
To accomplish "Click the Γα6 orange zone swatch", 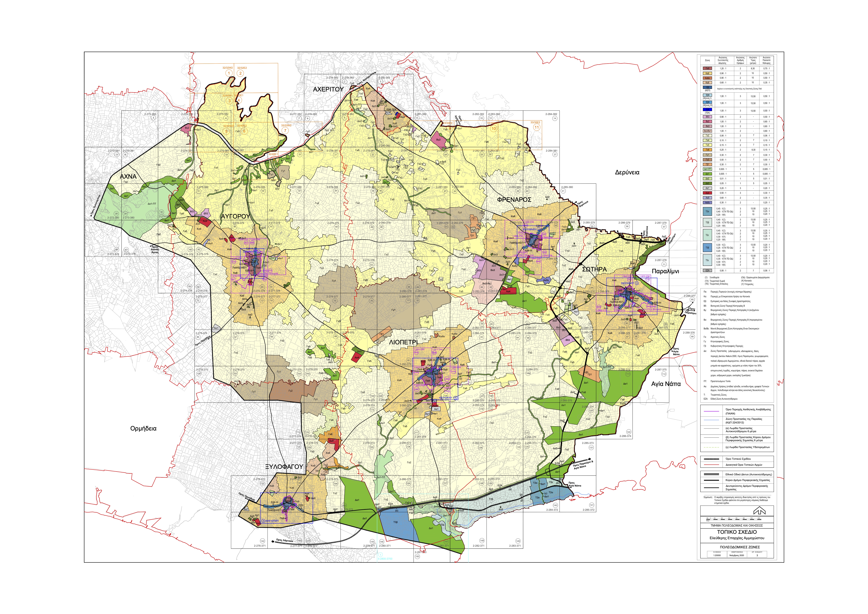I will click(x=707, y=150).
